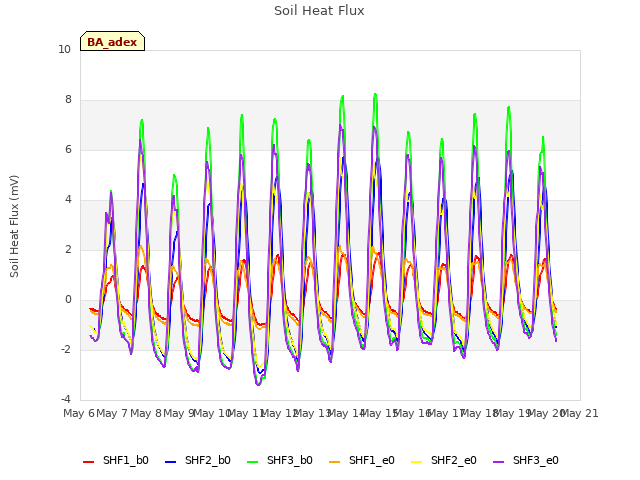Click the purple SHF3_e0 legend marker
This screenshot has width=640, height=480.
(499, 462)
